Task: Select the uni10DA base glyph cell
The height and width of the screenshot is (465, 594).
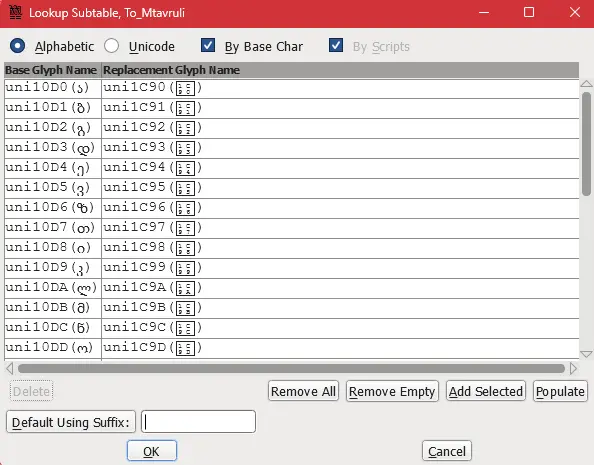Action: click(53, 288)
